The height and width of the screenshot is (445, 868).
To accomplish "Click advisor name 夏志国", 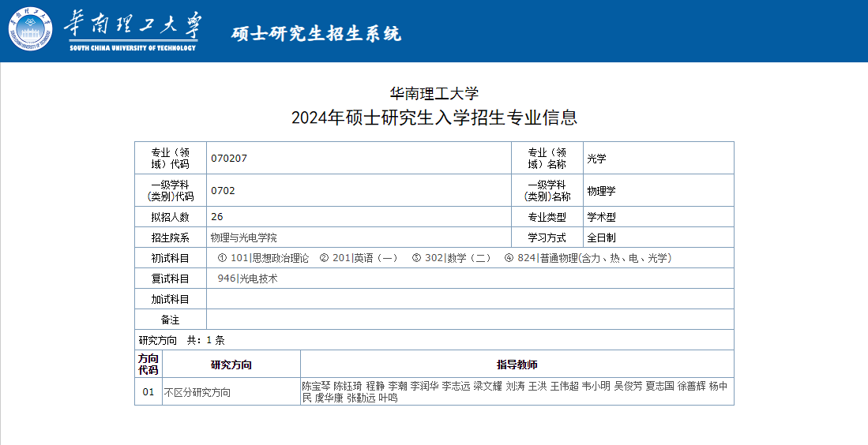I will coord(659,386).
